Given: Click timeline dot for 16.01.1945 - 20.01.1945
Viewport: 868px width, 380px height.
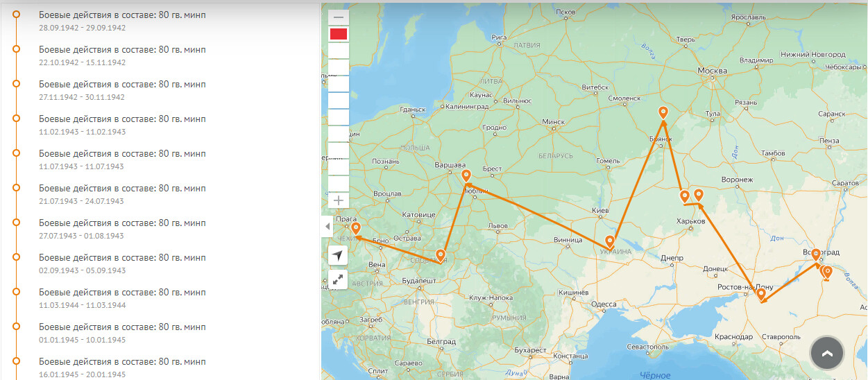Looking at the screenshot, I should coord(17,361).
